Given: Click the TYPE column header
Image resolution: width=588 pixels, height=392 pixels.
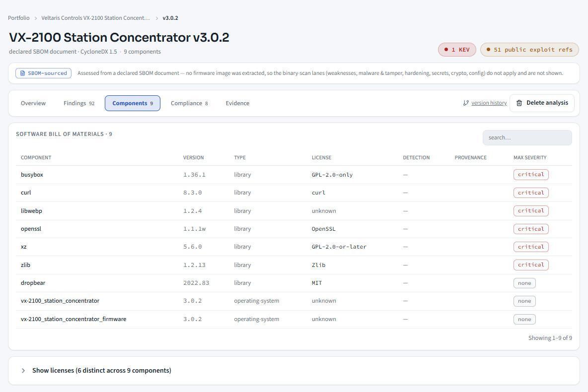Looking at the screenshot, I should (240, 158).
